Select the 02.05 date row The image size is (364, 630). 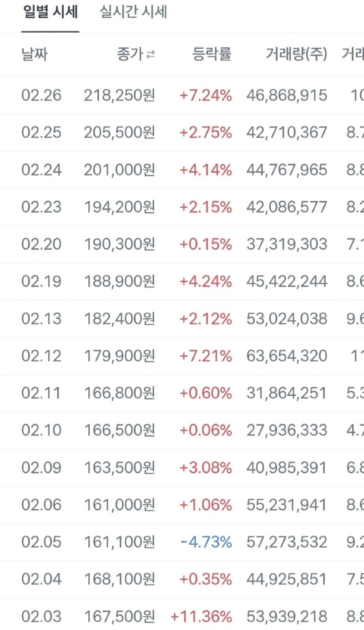(41, 542)
